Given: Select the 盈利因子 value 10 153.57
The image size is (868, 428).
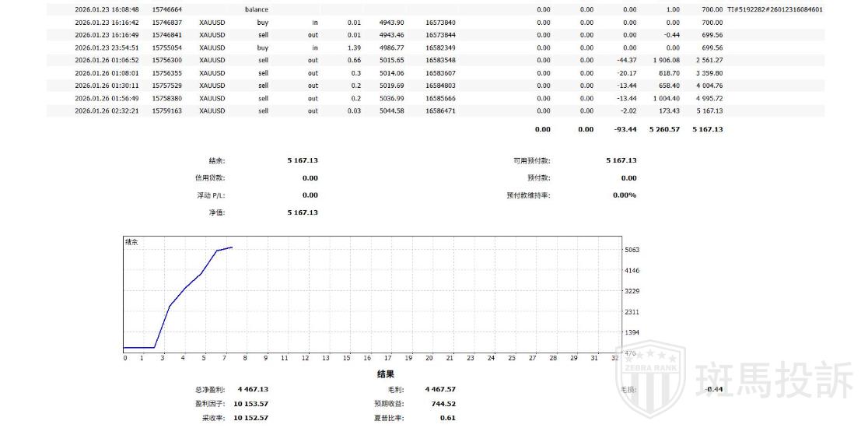Looking at the screenshot, I should click(x=252, y=404).
